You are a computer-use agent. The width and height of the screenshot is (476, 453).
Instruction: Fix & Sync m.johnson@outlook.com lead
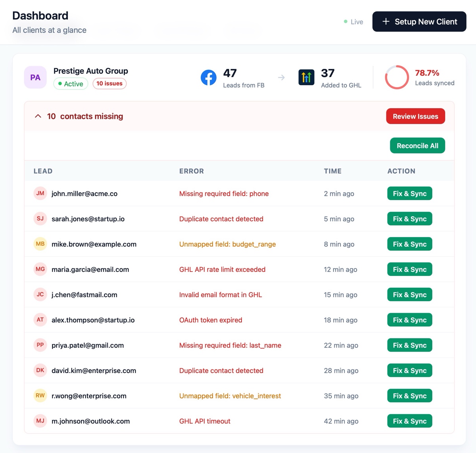point(409,421)
